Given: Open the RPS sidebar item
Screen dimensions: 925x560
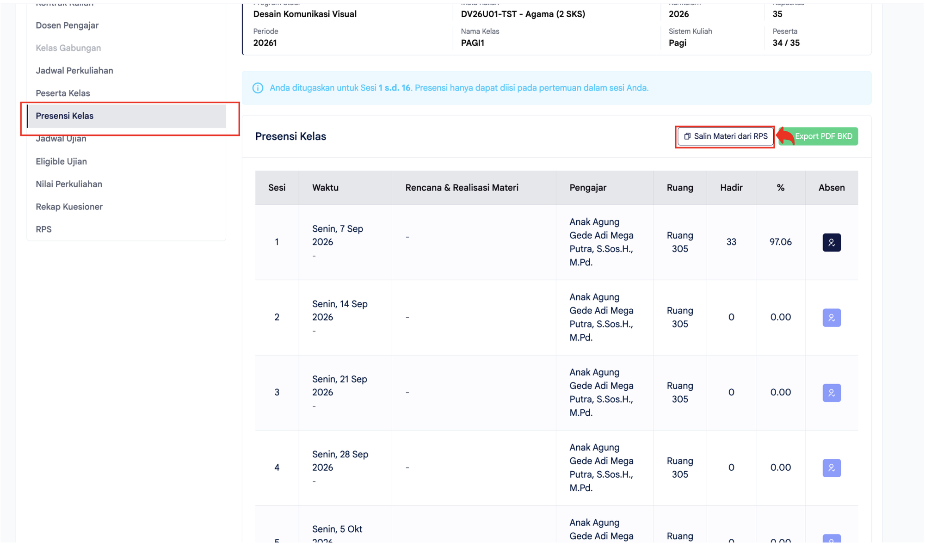Looking at the screenshot, I should tap(43, 229).
